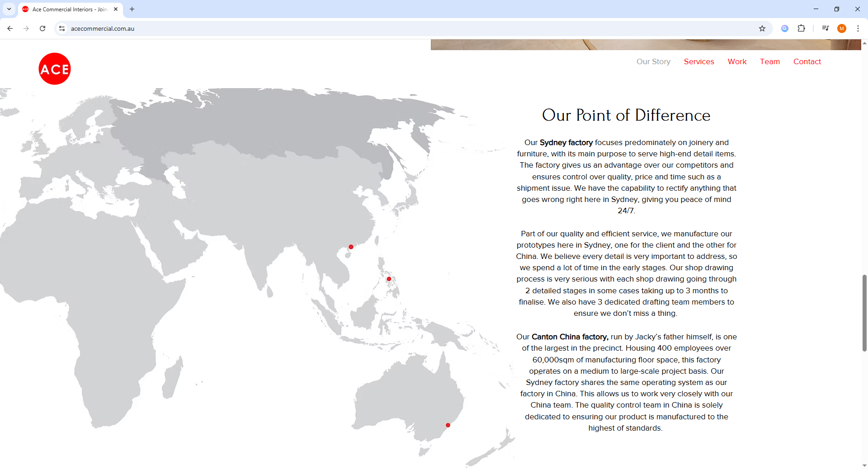Close the Ace Commercial Interiors tab
The width and height of the screenshot is (868, 469).
(116, 9)
